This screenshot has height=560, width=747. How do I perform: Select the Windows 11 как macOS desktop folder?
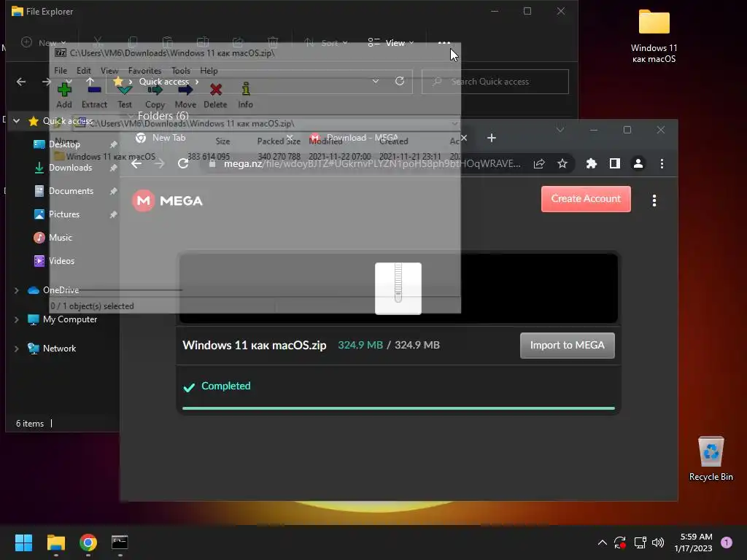click(x=654, y=36)
